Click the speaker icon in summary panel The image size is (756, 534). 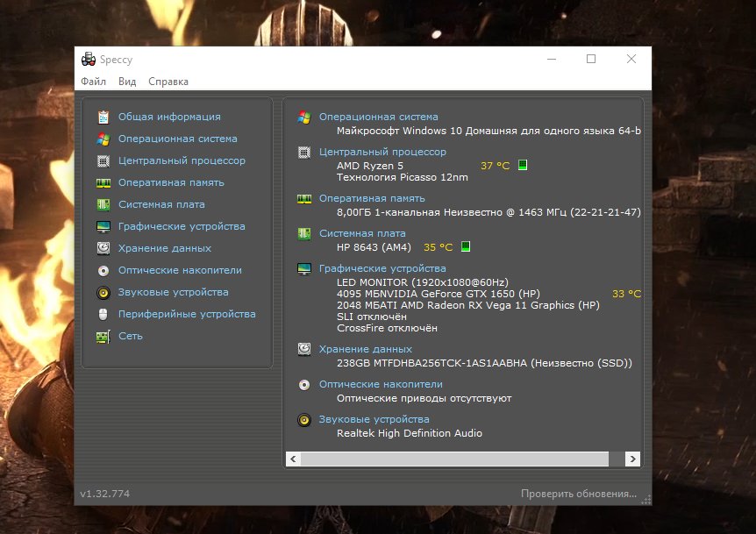[x=304, y=420]
